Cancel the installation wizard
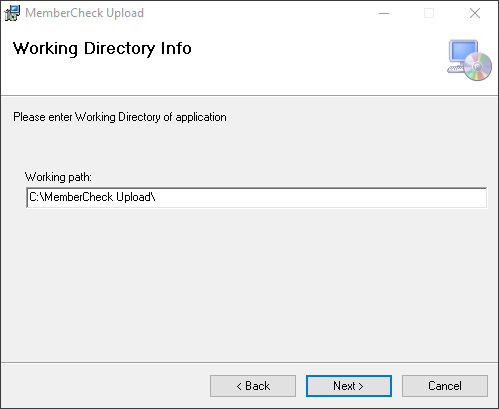 [x=445, y=386]
